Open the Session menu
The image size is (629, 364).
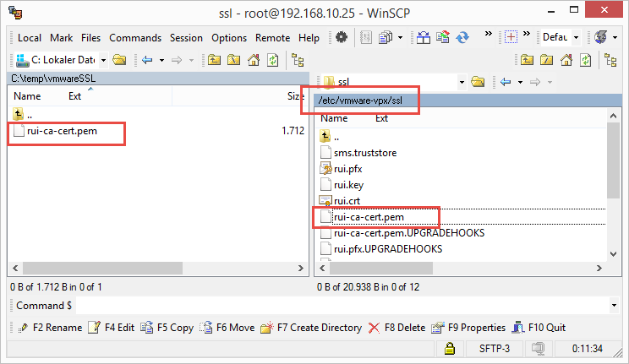point(186,38)
